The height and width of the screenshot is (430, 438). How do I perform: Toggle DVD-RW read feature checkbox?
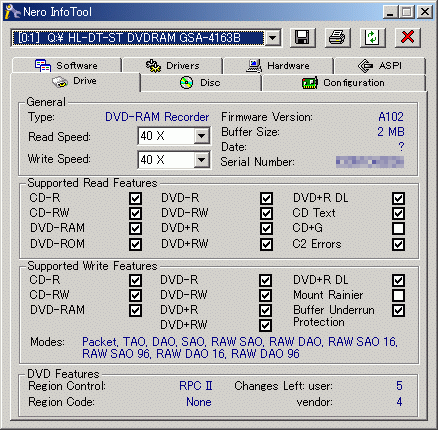[x=266, y=213]
